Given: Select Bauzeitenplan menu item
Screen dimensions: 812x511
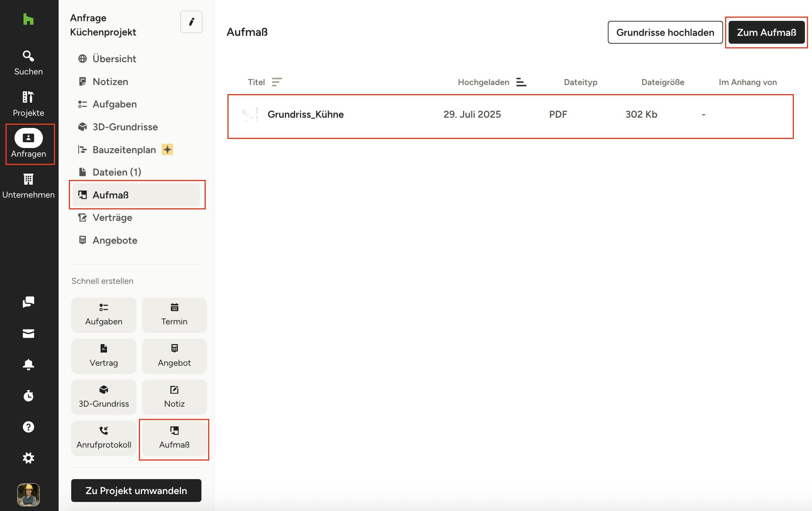Looking at the screenshot, I should [124, 150].
